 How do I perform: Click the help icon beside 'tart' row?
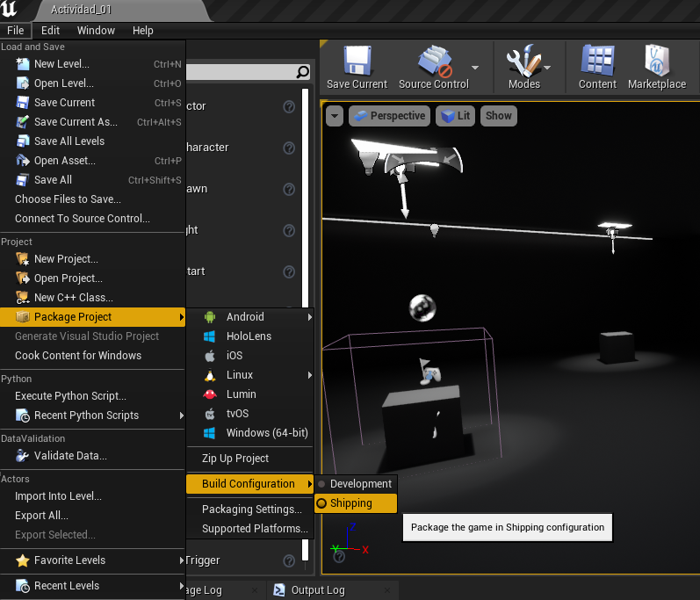289,271
